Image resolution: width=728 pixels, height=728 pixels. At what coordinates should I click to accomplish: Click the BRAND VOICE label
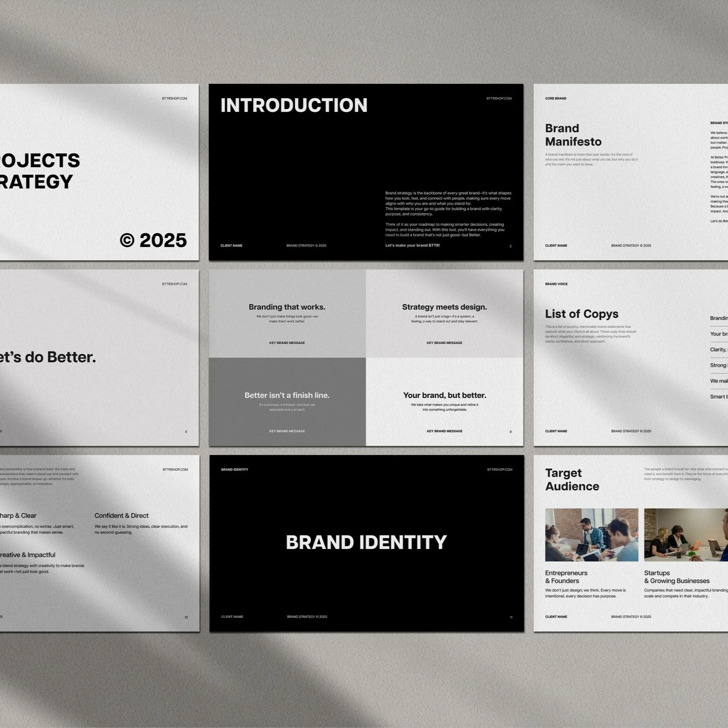pos(556,284)
